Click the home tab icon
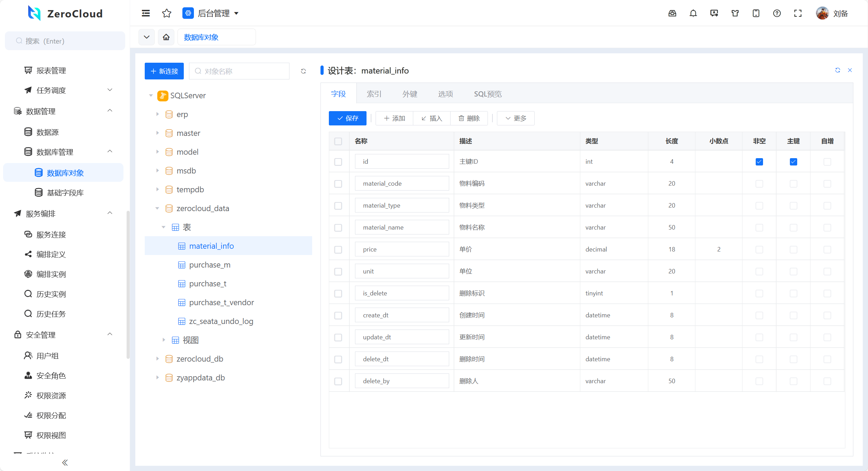Screen dimensions: 868x471 [x=166, y=37]
